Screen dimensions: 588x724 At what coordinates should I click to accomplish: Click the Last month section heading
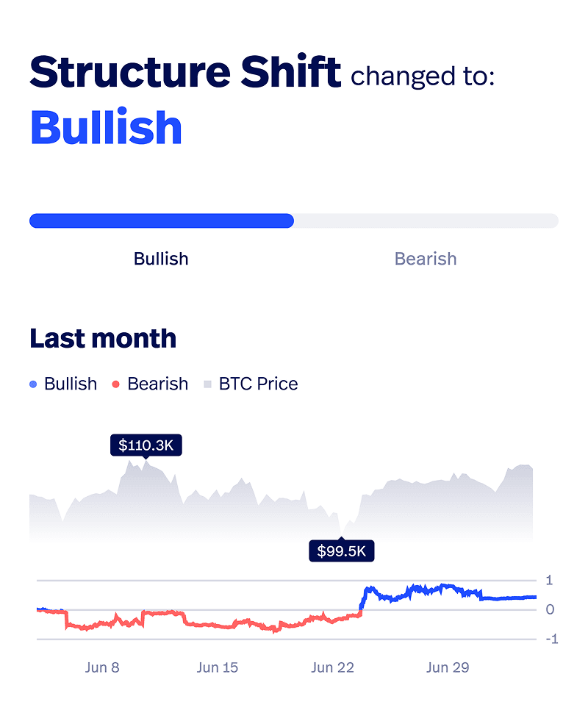[103, 338]
